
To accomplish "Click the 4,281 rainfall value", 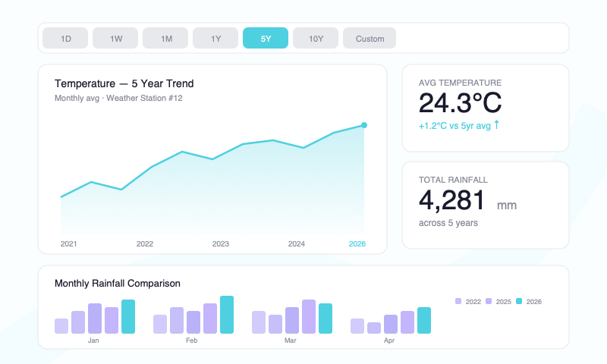I will click(451, 200).
